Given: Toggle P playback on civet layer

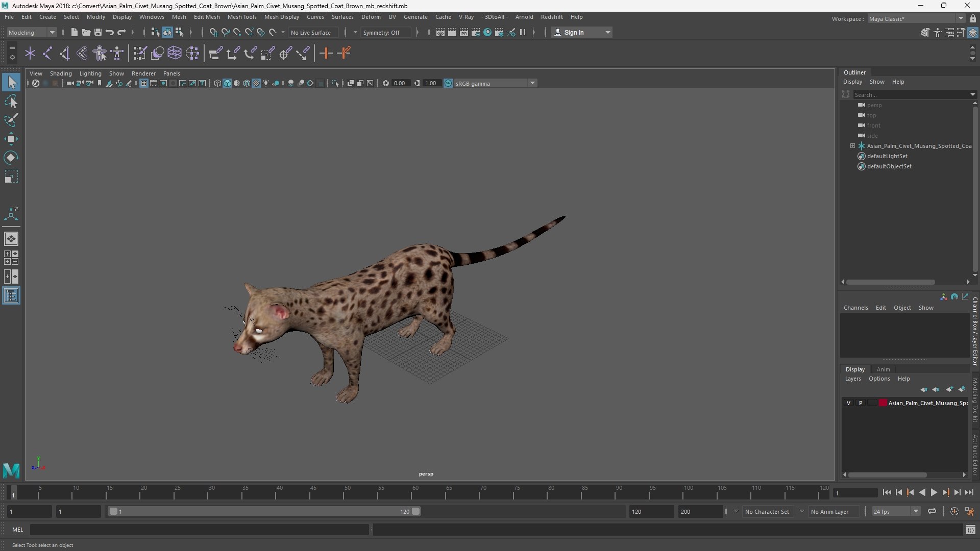Looking at the screenshot, I should (x=861, y=403).
